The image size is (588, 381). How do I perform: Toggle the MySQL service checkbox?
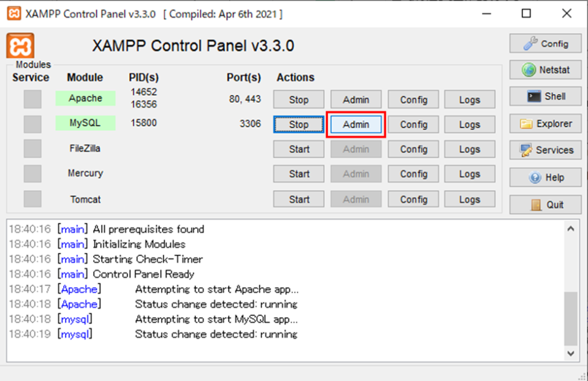tap(33, 124)
